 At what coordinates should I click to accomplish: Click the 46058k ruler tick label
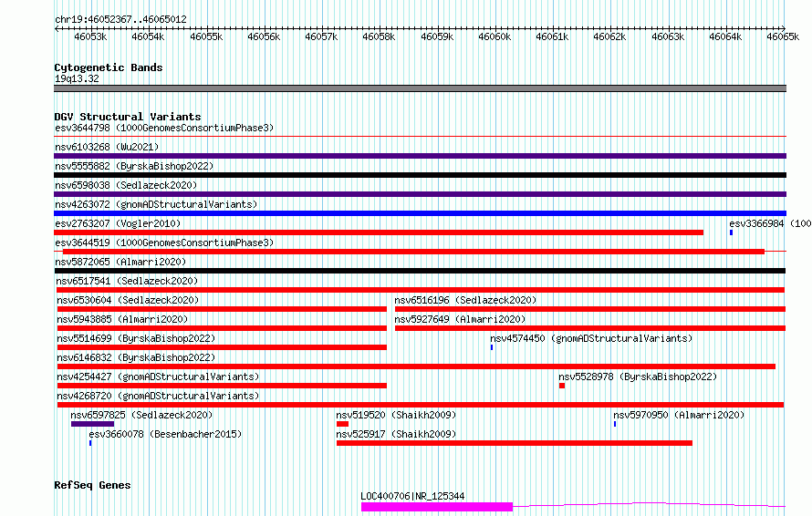[379, 36]
